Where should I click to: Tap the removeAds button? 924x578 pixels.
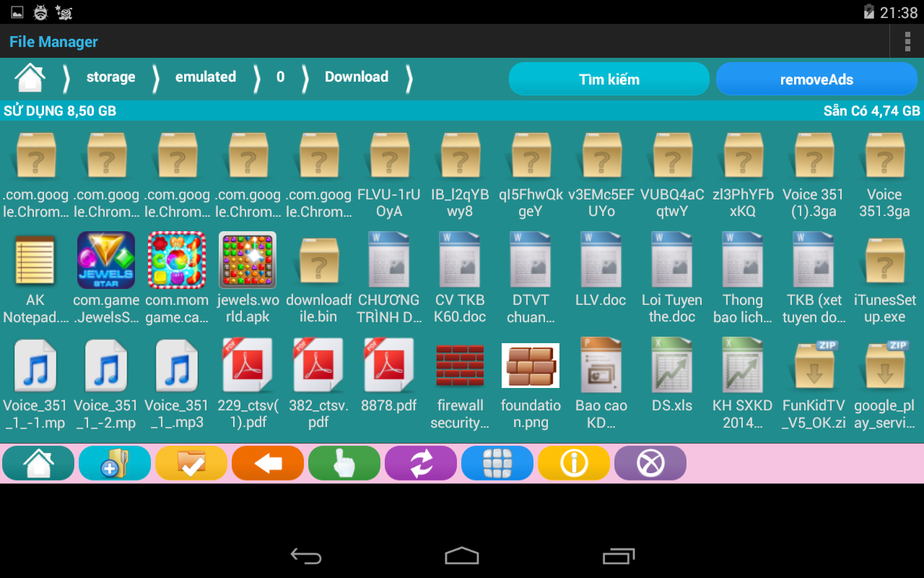[816, 79]
